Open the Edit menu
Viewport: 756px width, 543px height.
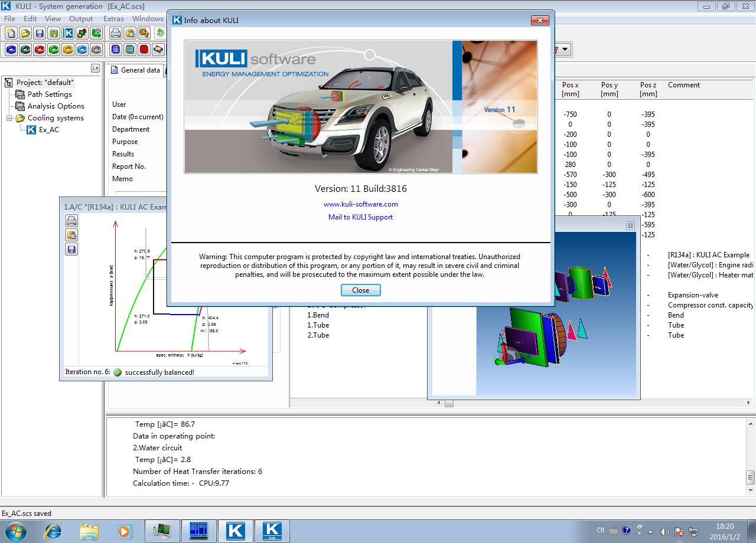30,18
